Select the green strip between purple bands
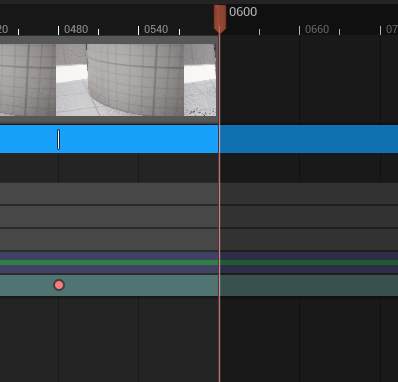The width and height of the screenshot is (398, 382). (199, 263)
